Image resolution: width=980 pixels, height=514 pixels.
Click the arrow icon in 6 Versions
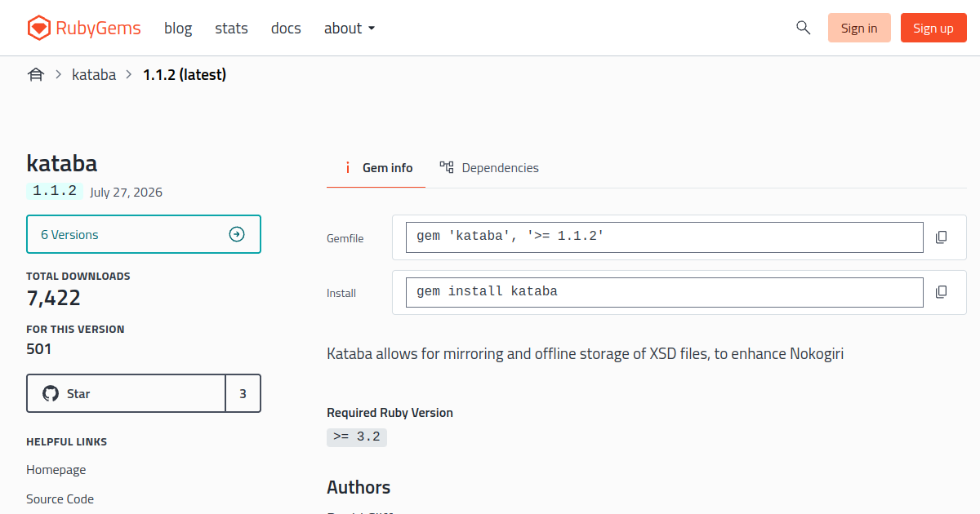pos(237,235)
